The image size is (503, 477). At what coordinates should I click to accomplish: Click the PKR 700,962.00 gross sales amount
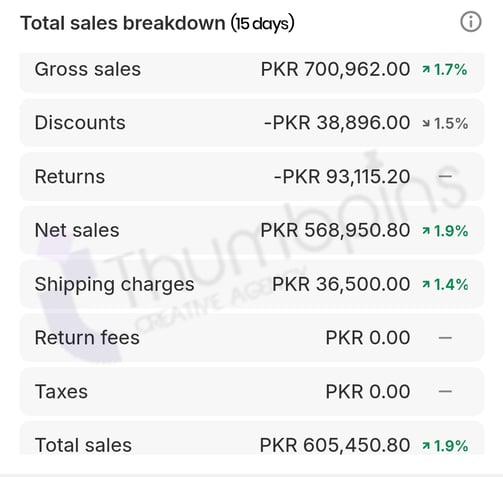pyautogui.click(x=335, y=69)
